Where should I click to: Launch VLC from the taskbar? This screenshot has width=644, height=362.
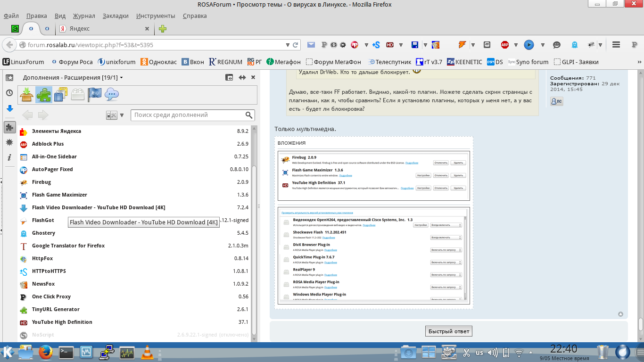147,352
